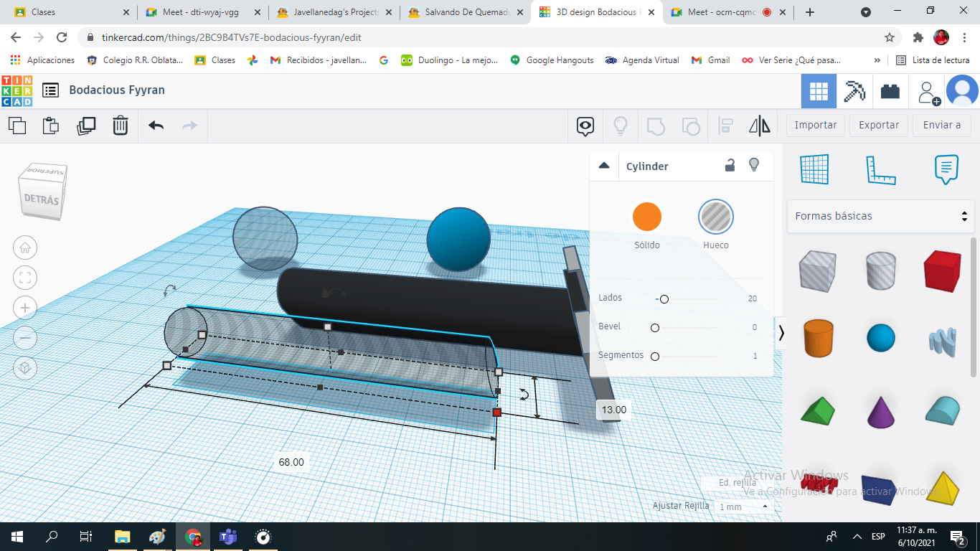Click the Enviar a button
980x551 pixels.
942,125
